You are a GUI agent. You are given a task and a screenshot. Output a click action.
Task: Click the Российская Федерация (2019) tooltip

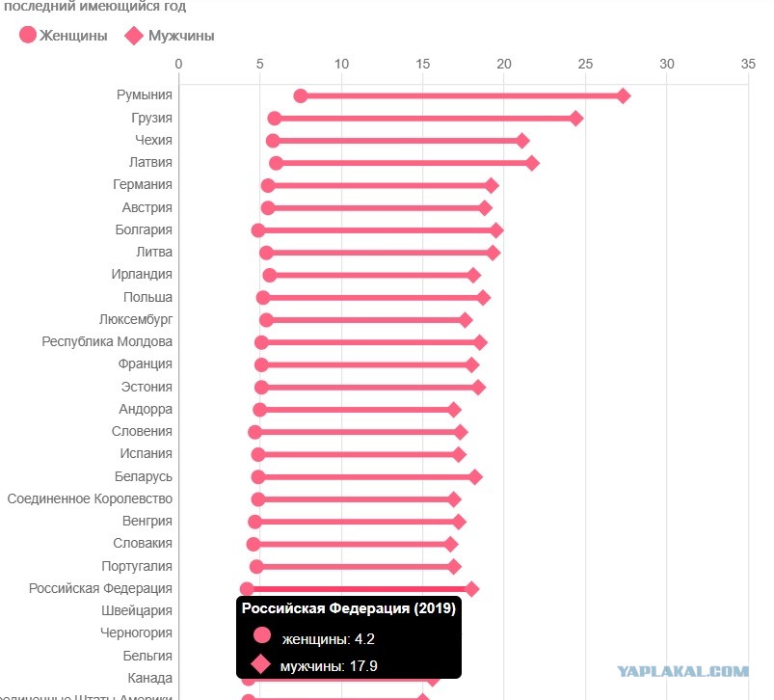tap(349, 637)
